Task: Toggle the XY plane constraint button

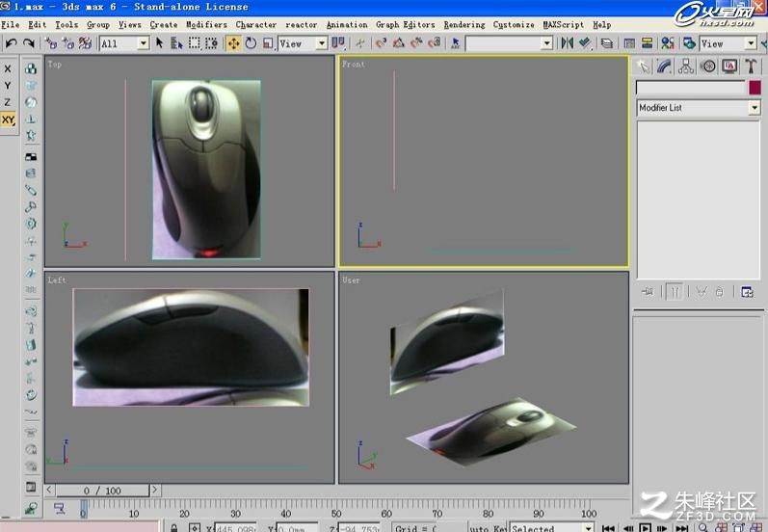Action: click(x=9, y=120)
